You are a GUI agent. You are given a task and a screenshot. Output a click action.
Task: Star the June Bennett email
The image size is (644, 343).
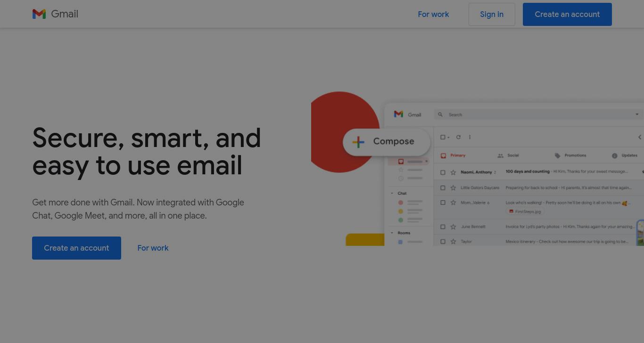coord(453,227)
